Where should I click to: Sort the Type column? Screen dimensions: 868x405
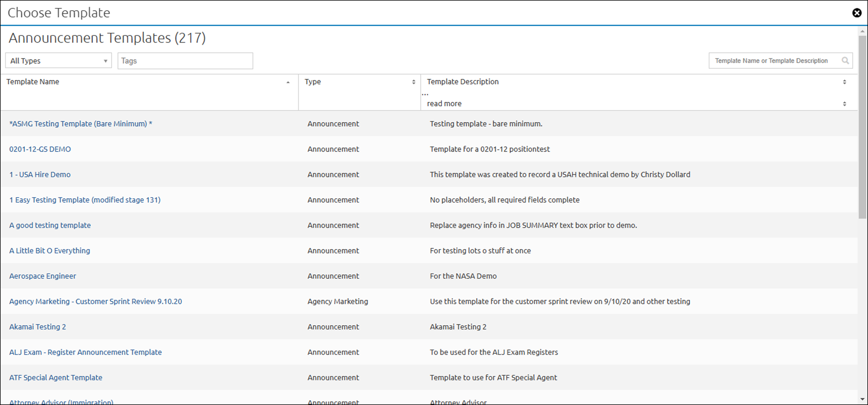click(414, 82)
